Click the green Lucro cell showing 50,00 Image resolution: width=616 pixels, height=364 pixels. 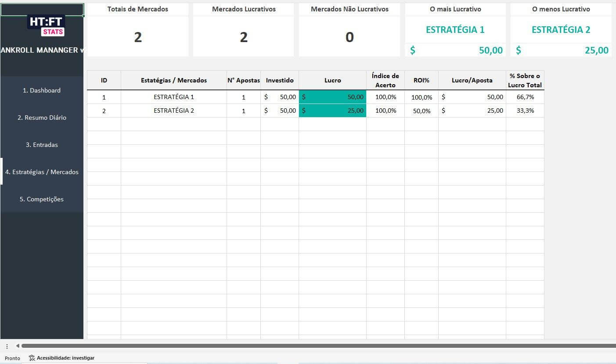pyautogui.click(x=332, y=97)
